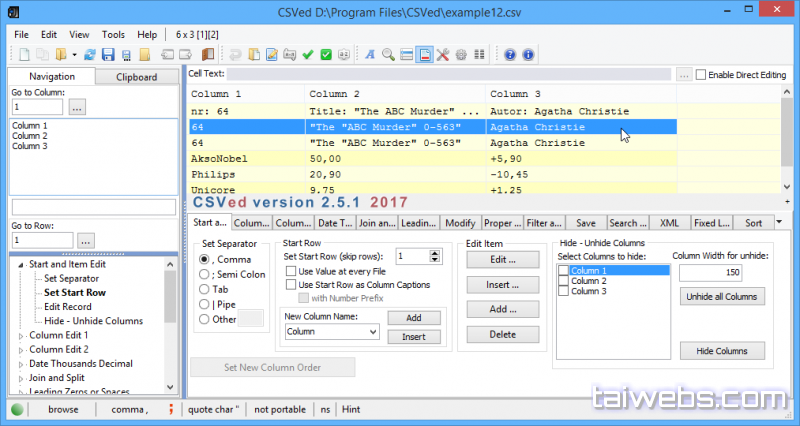
Task: Click the Delete button in Edit Item
Action: (x=503, y=335)
